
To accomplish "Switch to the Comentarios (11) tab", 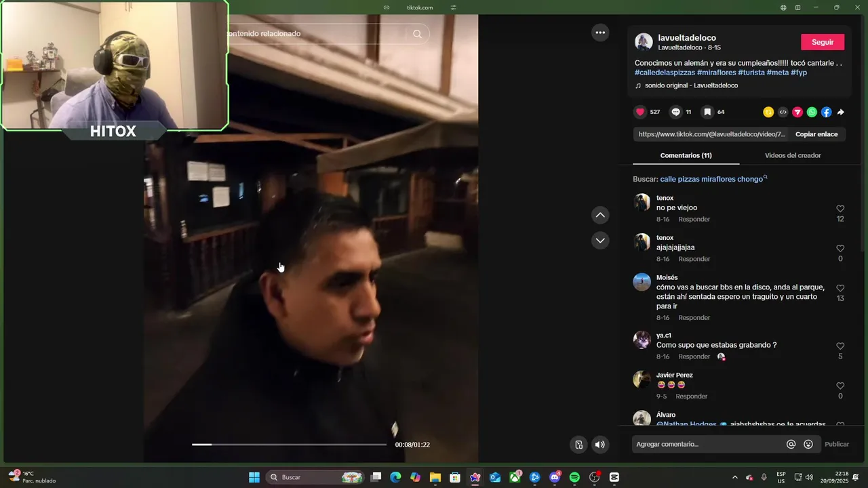I will 686,155.
